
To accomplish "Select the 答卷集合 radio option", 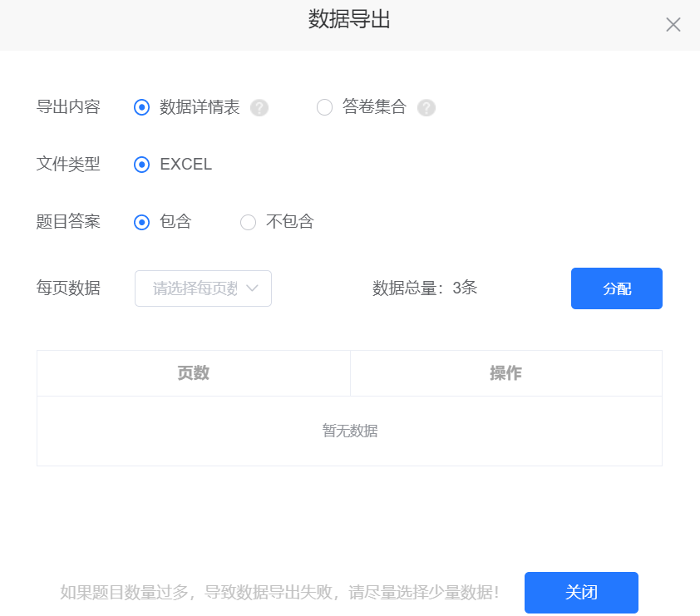I will pos(324,107).
